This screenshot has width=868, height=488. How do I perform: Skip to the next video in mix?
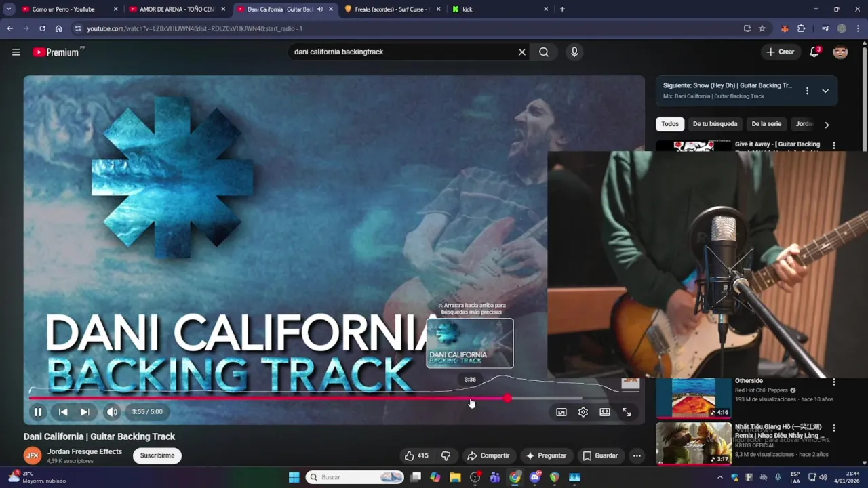point(85,412)
